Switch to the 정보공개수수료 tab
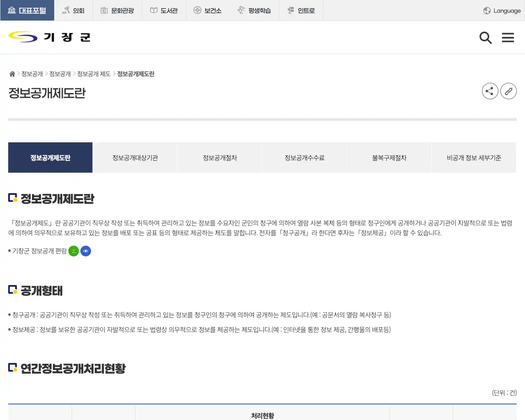Screen dimensions: 525x420 pyautogui.click(x=304, y=157)
